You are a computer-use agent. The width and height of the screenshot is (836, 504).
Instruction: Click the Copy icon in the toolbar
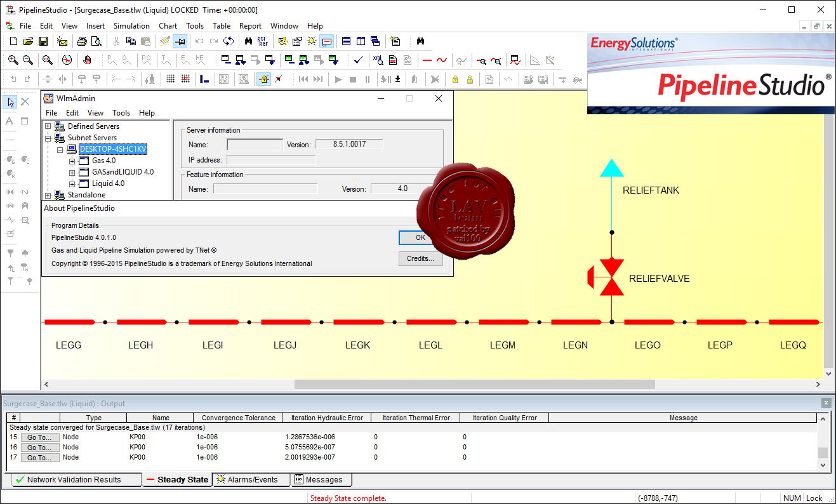131,41
